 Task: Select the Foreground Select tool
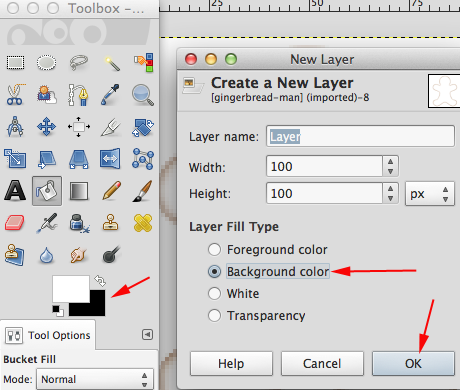[x=46, y=95]
